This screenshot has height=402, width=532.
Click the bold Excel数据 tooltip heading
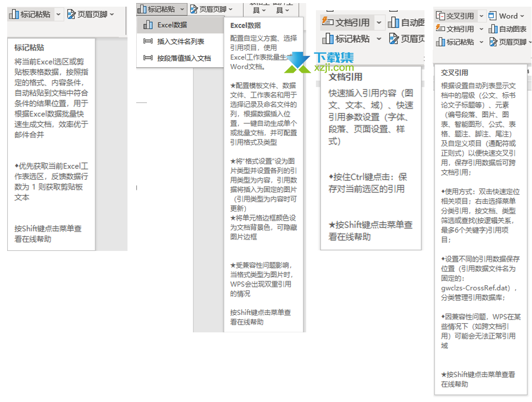246,26
